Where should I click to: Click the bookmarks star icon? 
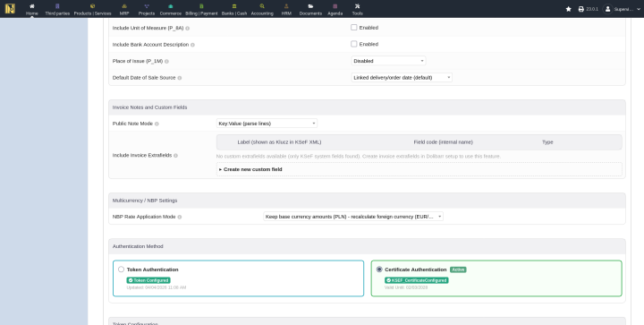coord(569,9)
